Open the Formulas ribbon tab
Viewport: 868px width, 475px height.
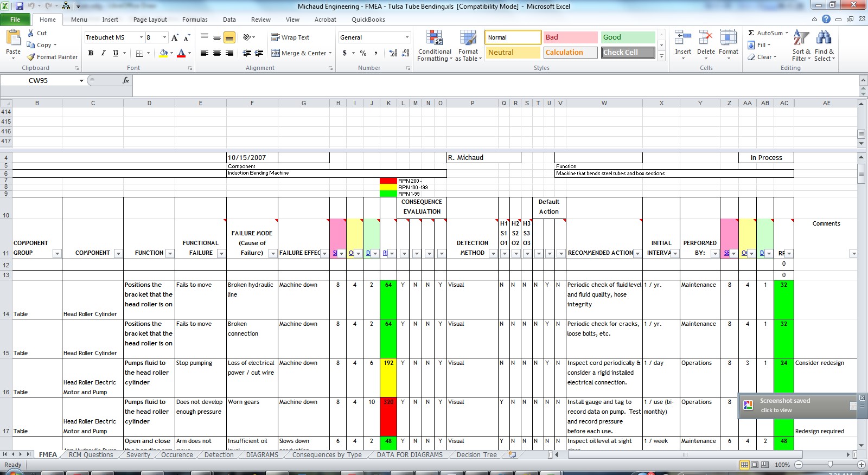(x=195, y=20)
